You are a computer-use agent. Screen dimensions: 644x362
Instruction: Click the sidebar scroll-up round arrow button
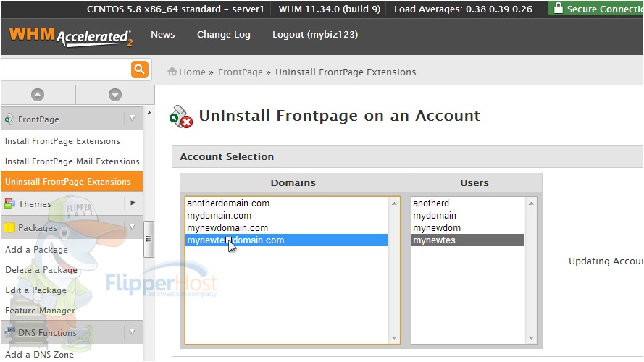[38, 95]
